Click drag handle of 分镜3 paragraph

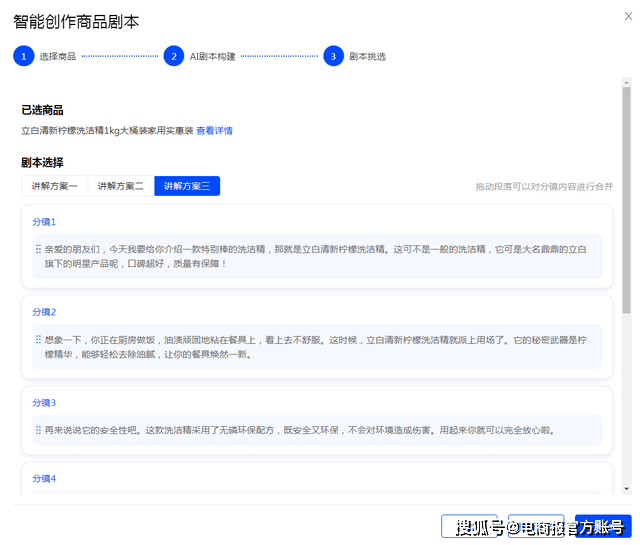pos(38,430)
